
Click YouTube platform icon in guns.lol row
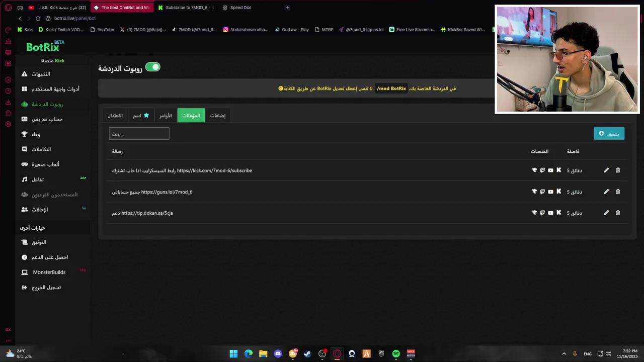point(550,192)
